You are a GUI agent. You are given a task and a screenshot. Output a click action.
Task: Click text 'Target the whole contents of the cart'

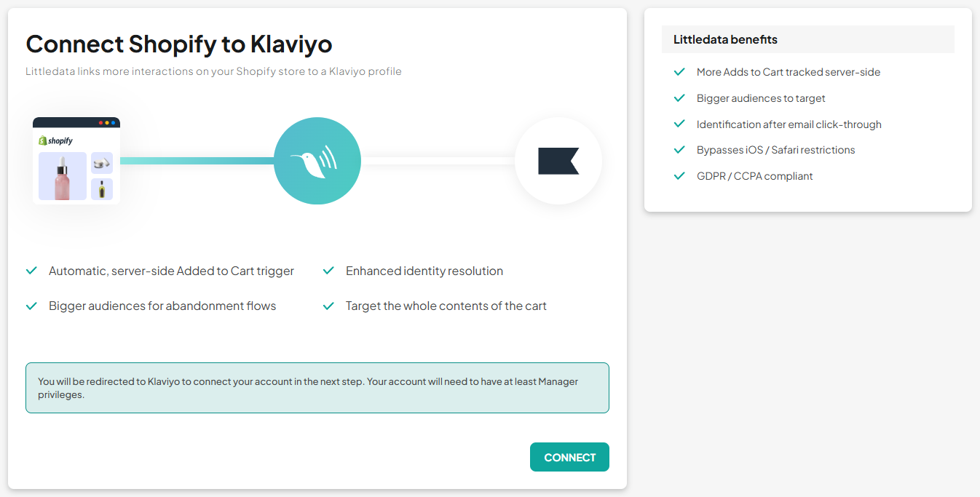[x=446, y=306]
